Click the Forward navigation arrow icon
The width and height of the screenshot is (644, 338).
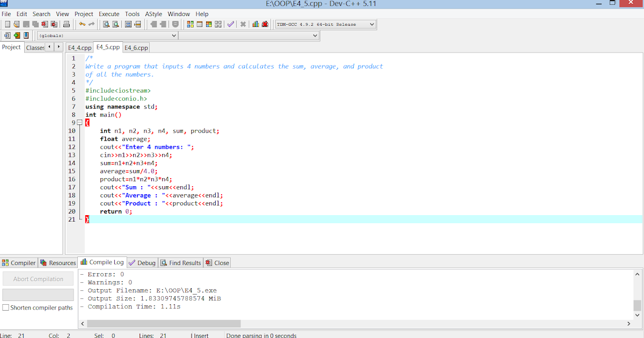[163, 24]
